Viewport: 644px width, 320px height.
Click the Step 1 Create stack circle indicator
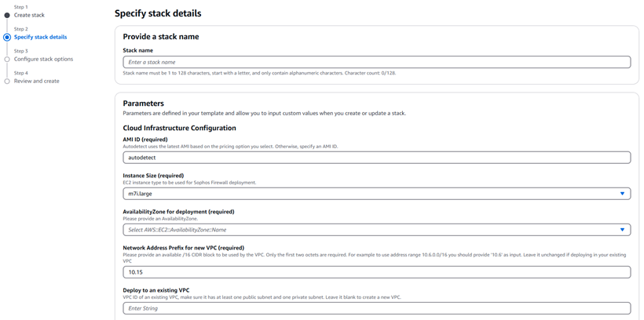(x=7, y=15)
